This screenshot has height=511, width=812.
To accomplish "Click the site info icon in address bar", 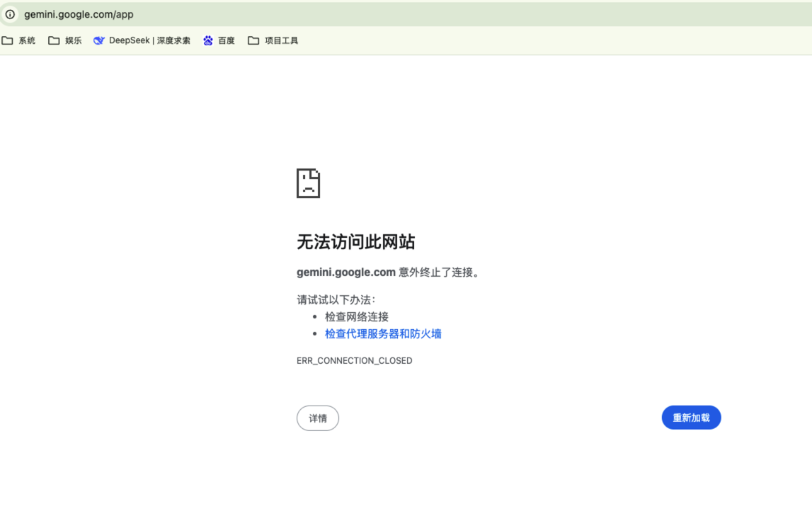I will [x=10, y=14].
